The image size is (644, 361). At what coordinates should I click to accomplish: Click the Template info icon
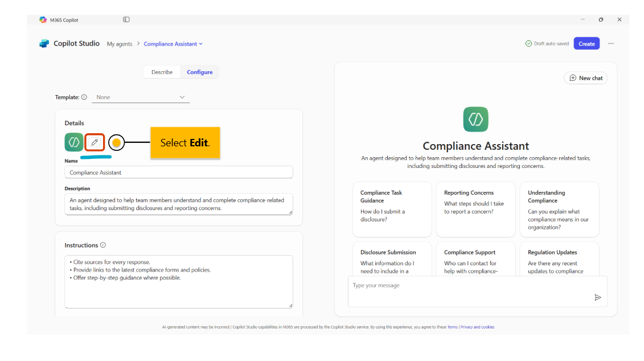pyautogui.click(x=84, y=97)
